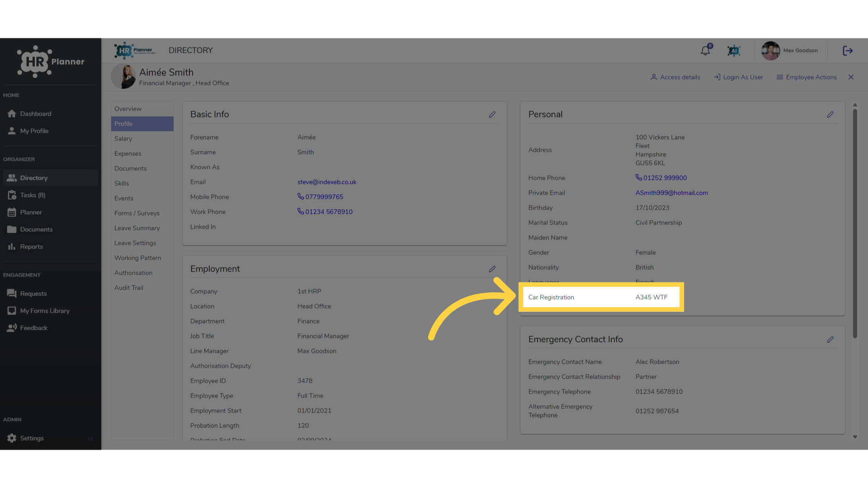Call mobile phone 0779999765
This screenshot has height=488, width=868.
[320, 197]
